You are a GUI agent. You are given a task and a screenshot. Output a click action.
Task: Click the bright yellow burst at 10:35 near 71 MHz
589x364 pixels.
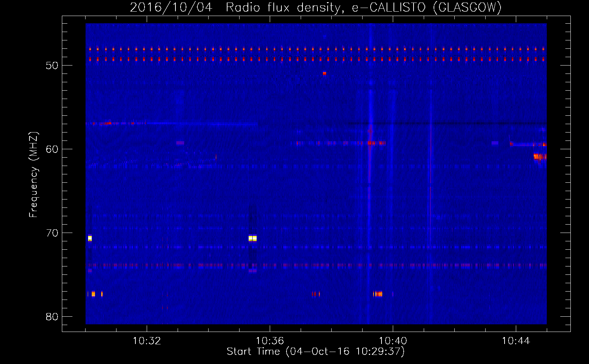[x=253, y=238]
